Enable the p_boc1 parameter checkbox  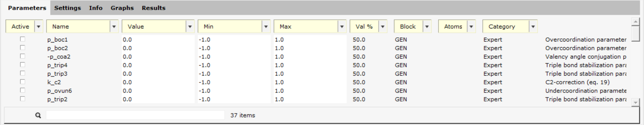(22, 39)
